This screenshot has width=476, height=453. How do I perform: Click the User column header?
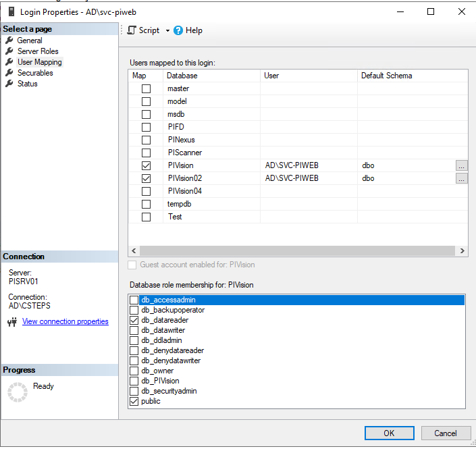tap(309, 76)
